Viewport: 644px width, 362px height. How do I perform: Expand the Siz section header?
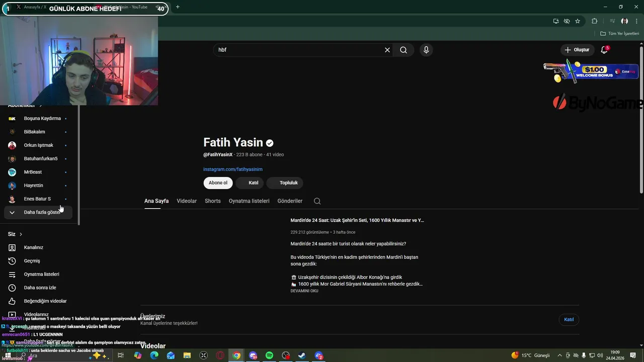click(x=15, y=234)
